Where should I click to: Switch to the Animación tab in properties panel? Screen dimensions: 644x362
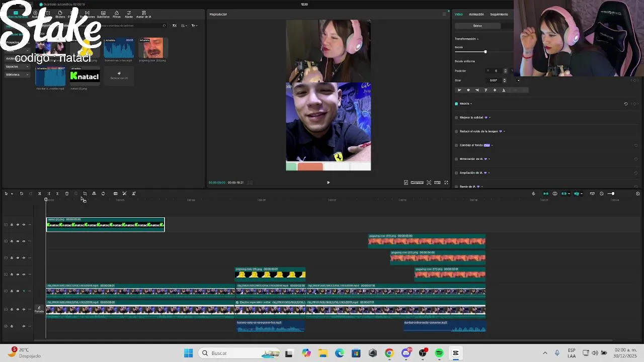[x=476, y=14]
